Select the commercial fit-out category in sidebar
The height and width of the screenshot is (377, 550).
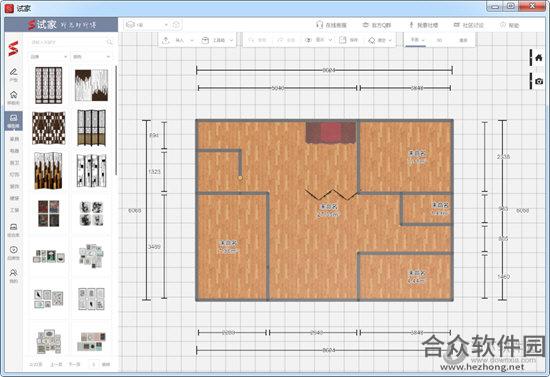(14, 210)
